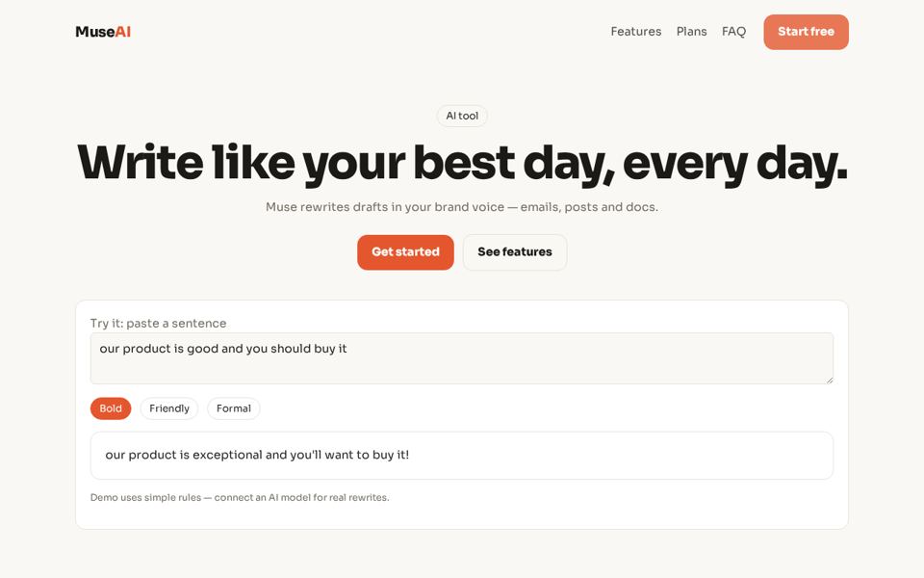Select the Friendly tone chip
This screenshot has height=578, width=924.
click(x=169, y=408)
